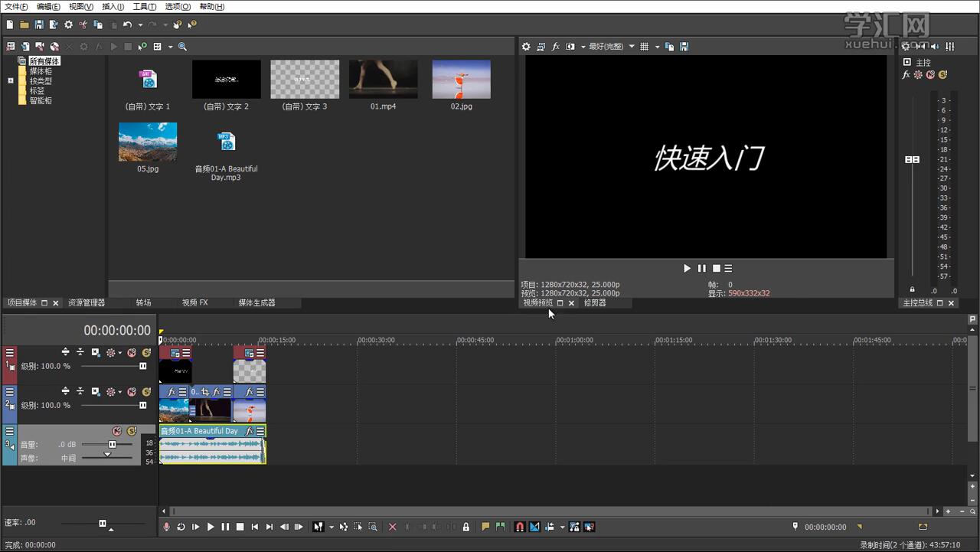Viewport: 980px width, 552px height.
Task: Switch to the 资源管理器 tab
Action: (87, 303)
